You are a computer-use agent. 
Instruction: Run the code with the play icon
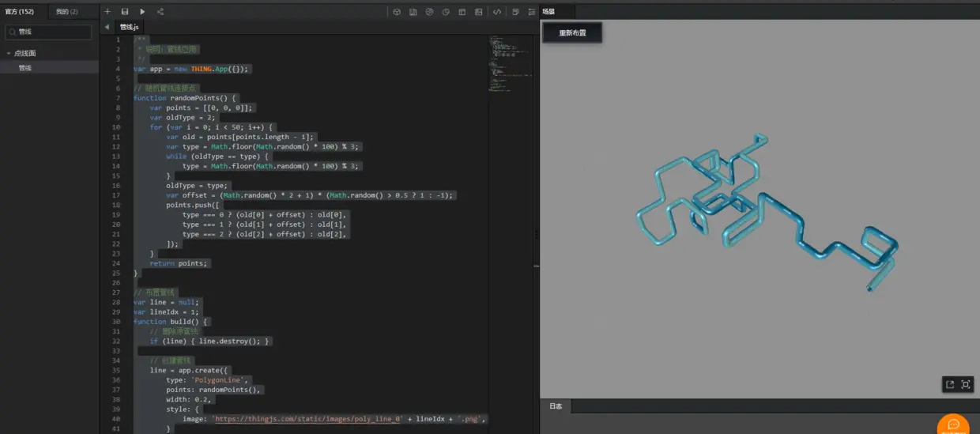tap(142, 12)
